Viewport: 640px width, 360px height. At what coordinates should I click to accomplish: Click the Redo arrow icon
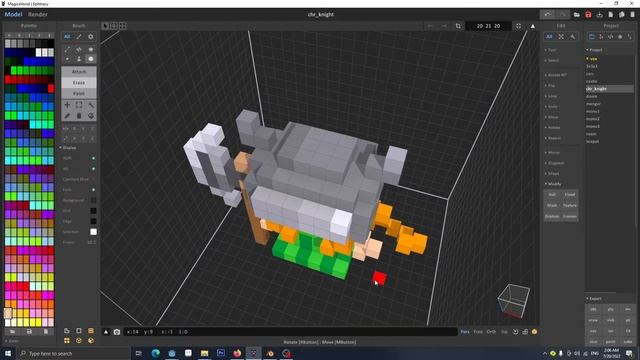coord(562,14)
